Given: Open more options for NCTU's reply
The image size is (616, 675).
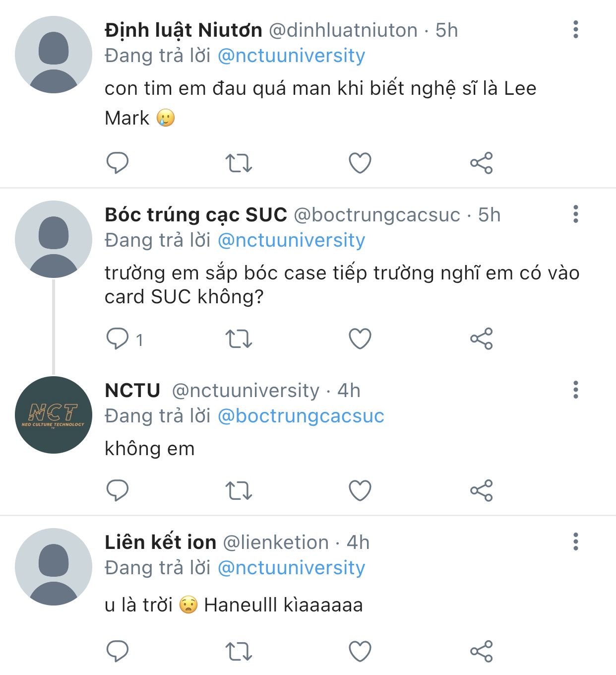Looking at the screenshot, I should [575, 390].
